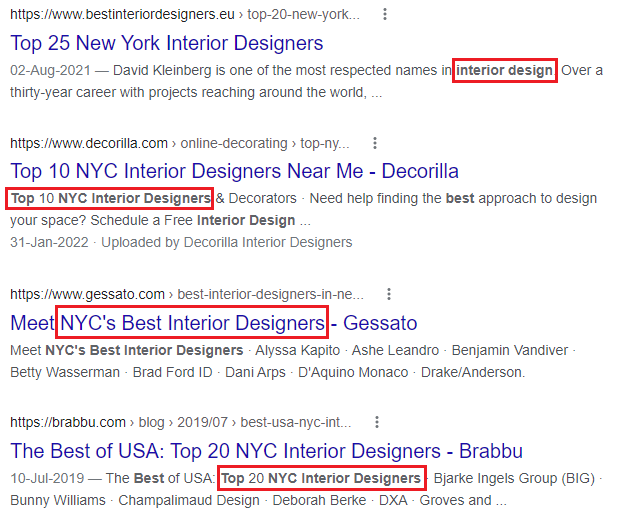Open options menu for bestinteriordesigners.eu result
626x521 pixels.
[385, 14]
